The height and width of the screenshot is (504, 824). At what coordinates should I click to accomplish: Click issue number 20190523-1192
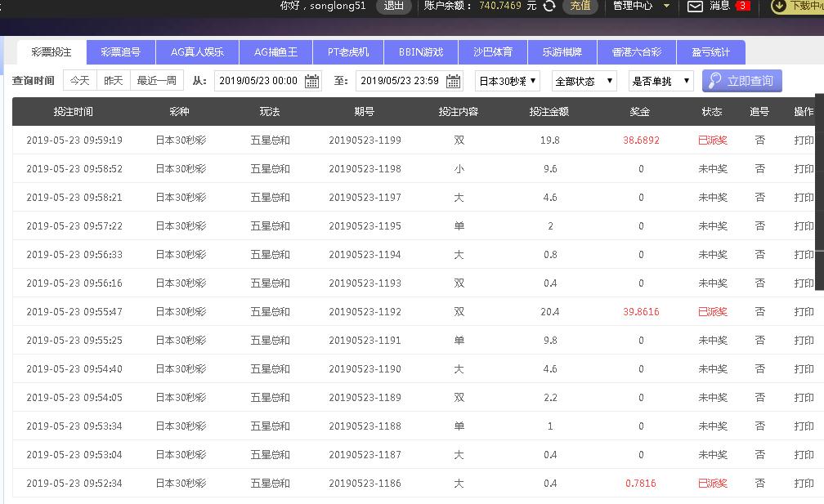tap(365, 312)
